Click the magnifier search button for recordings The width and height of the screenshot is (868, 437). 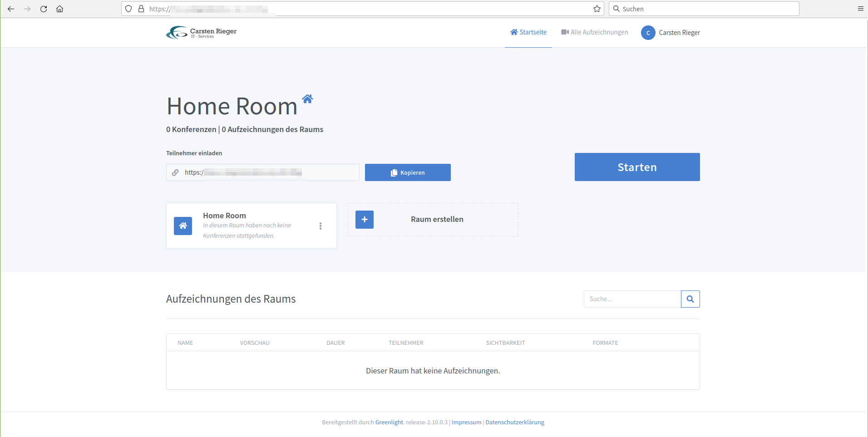(690, 299)
